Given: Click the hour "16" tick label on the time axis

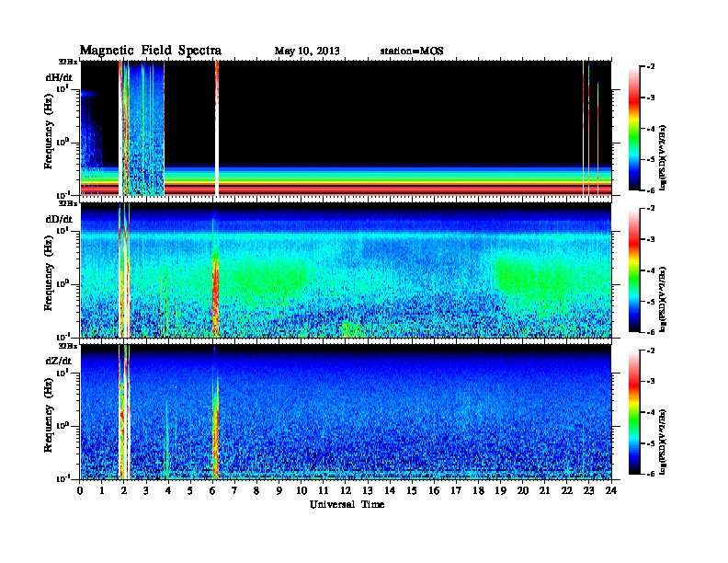Looking at the screenshot, I should (x=434, y=490).
